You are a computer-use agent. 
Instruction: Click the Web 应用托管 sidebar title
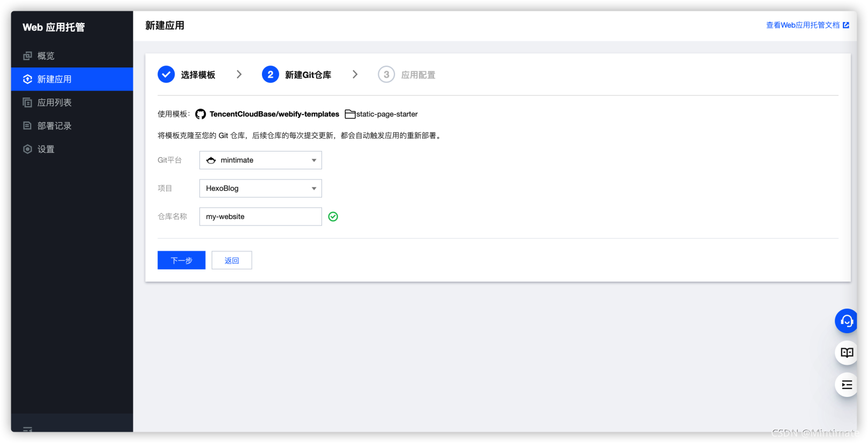54,27
